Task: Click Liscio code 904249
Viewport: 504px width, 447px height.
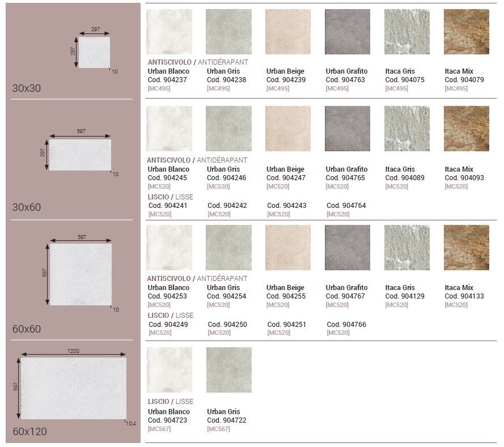Action: 168,324
